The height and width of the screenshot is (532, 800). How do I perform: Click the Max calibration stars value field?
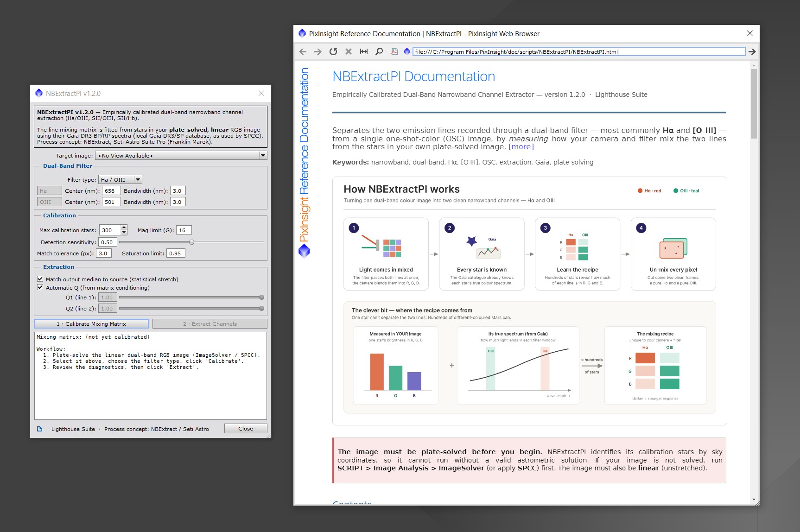point(110,230)
